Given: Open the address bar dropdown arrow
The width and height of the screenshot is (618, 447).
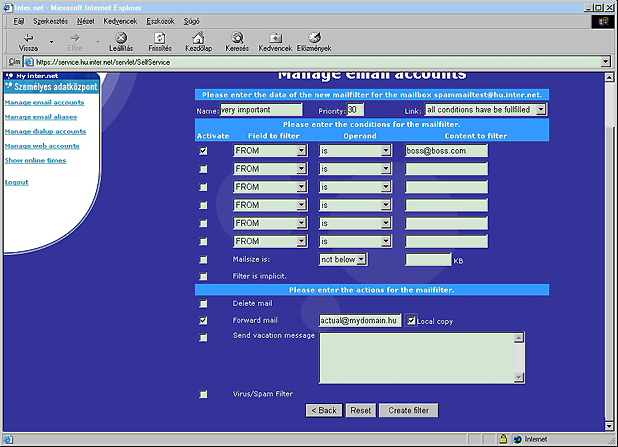Looking at the screenshot, I should (x=605, y=61).
